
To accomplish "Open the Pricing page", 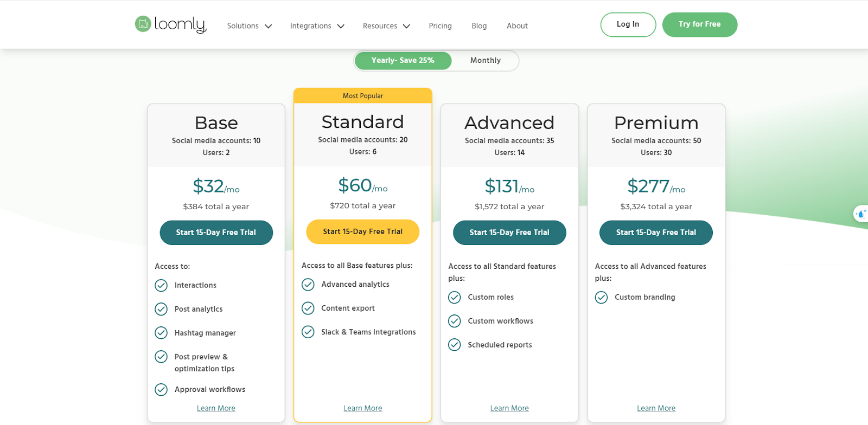I will click(x=440, y=26).
